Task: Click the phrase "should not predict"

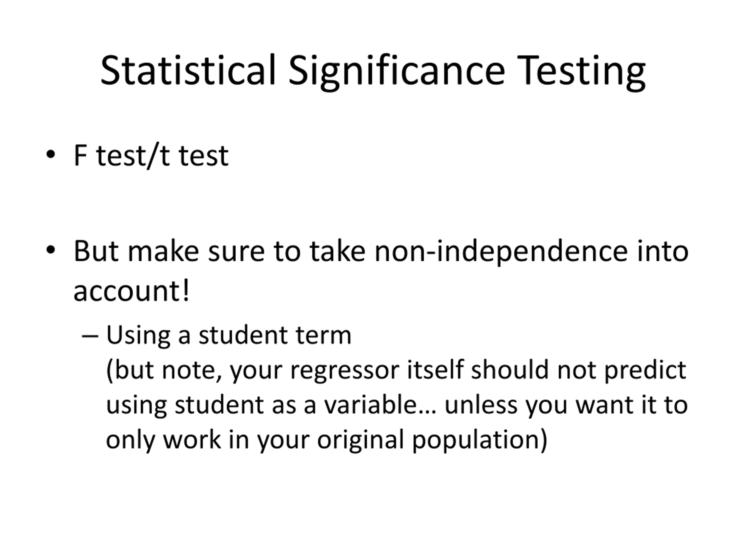Action: point(578,370)
